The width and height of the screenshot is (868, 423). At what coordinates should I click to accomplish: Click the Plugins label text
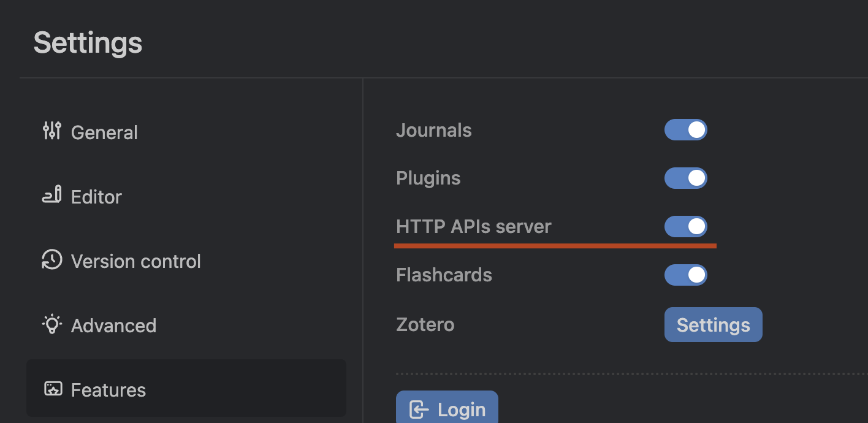[x=428, y=178]
